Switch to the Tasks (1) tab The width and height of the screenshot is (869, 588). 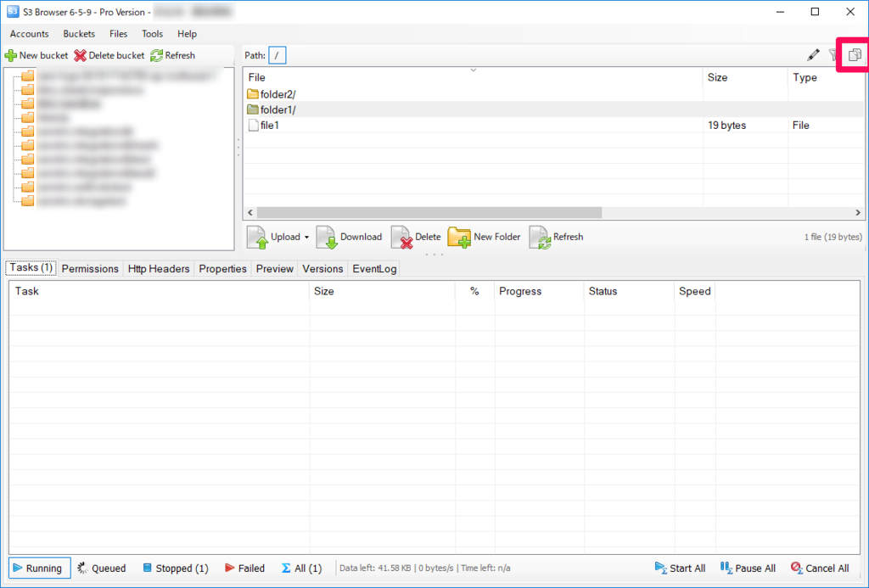point(31,267)
